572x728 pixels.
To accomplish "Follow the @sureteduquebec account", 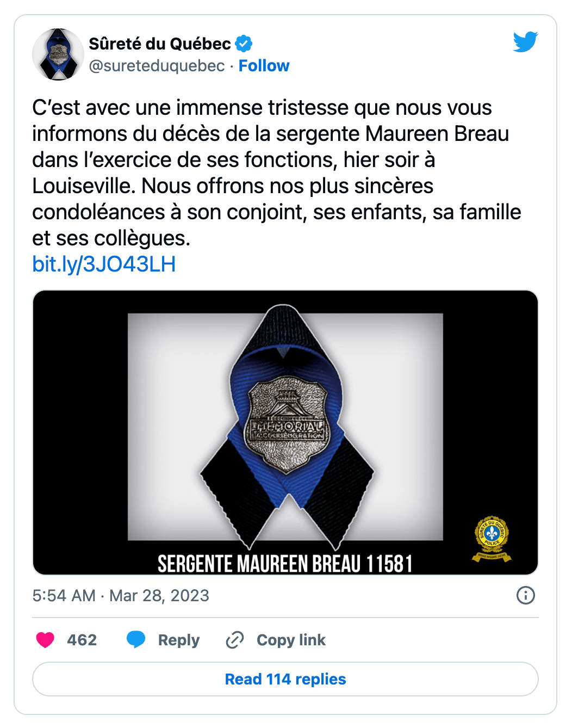I will click(x=264, y=66).
